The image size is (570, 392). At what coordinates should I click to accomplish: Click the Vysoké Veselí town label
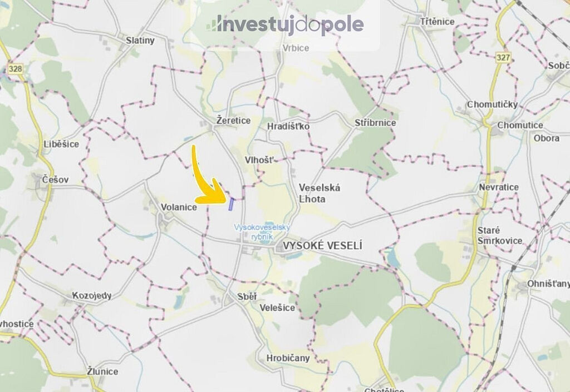322,246
